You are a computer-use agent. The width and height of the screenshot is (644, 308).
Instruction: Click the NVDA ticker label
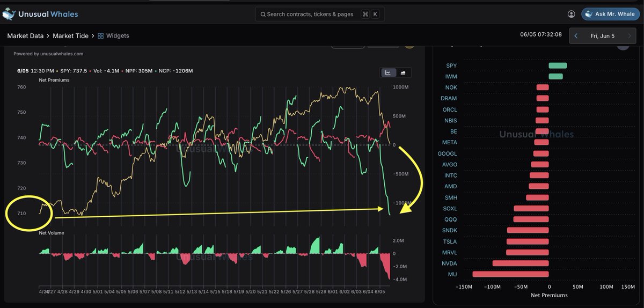pos(450,263)
